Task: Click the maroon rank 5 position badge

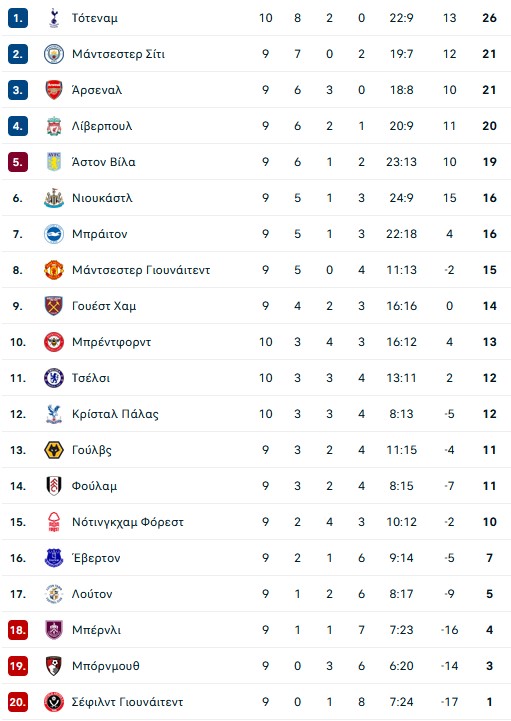Action: click(18, 162)
